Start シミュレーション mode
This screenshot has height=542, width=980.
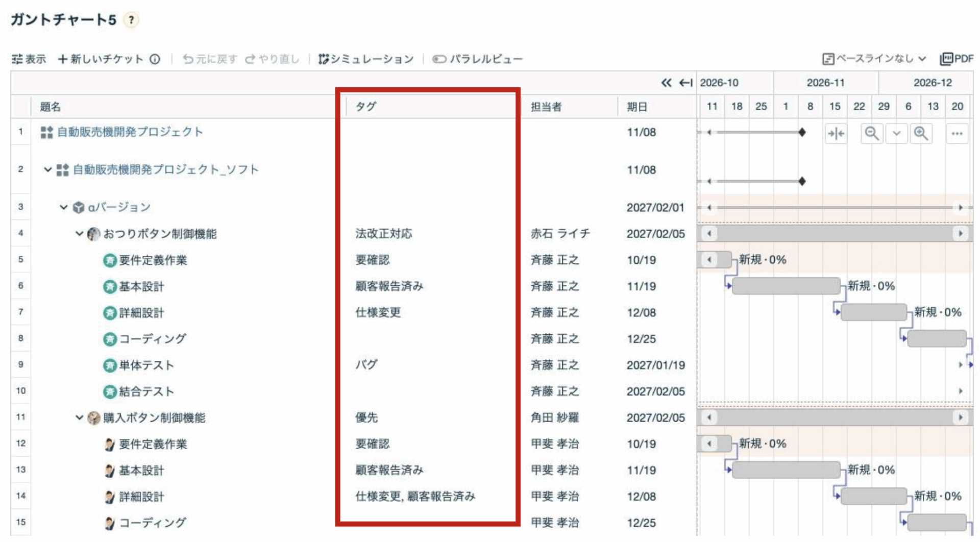pyautogui.click(x=366, y=59)
